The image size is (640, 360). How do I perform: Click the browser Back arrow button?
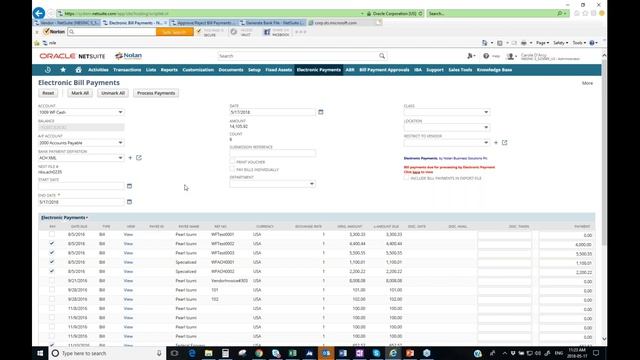click(x=39, y=13)
